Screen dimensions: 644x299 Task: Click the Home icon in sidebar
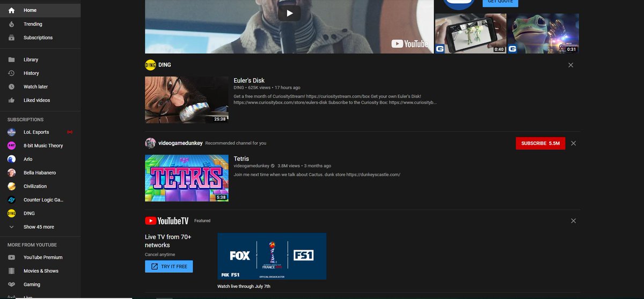(x=11, y=10)
